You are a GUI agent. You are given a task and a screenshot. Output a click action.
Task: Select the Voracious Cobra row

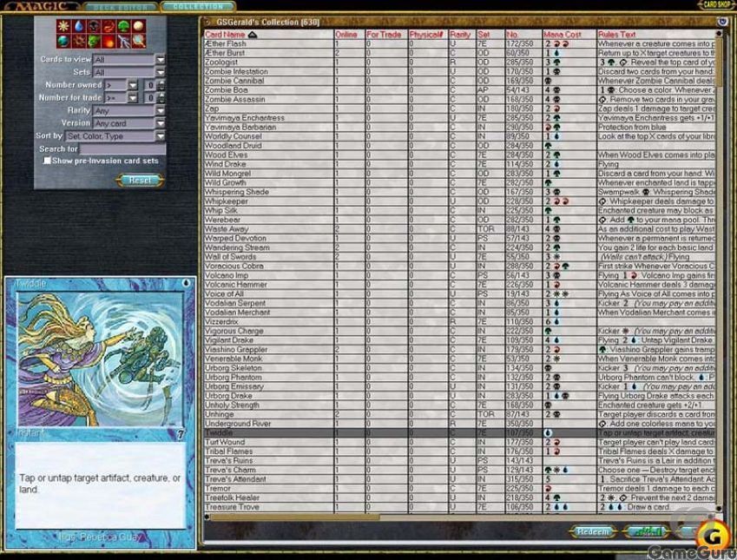click(x=460, y=267)
